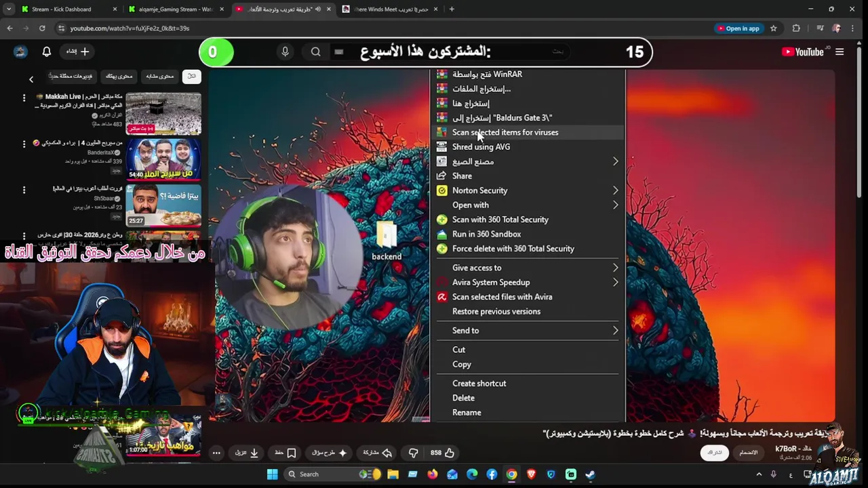Open the on-screen keyboard icon in search
Viewport: 868px width, 488px height.
(339, 52)
